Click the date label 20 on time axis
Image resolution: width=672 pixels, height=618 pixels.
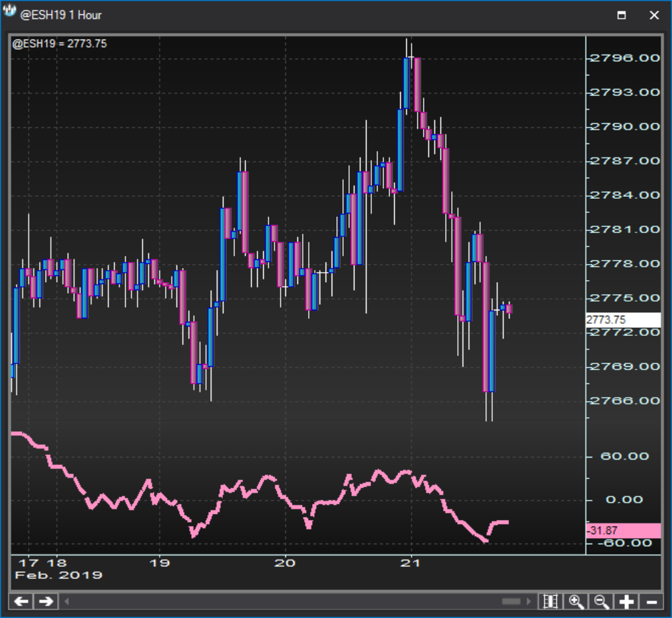(285, 563)
